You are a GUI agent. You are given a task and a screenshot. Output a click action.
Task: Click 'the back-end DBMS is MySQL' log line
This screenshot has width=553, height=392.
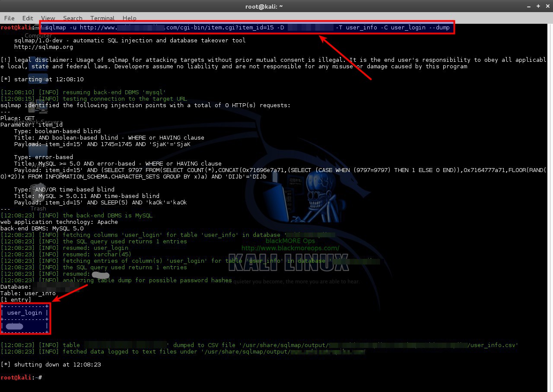click(76, 216)
